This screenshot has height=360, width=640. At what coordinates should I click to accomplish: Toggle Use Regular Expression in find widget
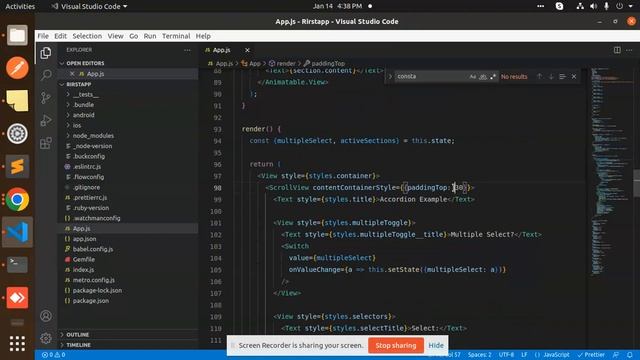(x=493, y=76)
